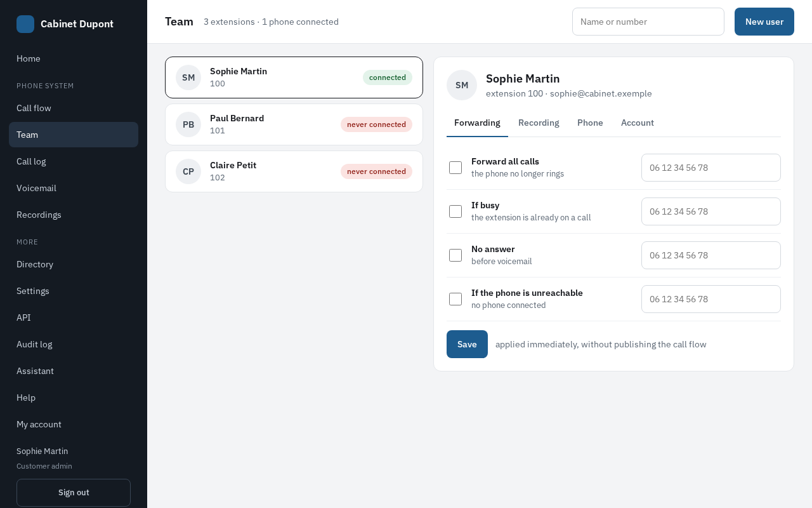Click the large SM avatar in the detail panel
Image resolution: width=812 pixels, height=508 pixels.
click(462, 85)
